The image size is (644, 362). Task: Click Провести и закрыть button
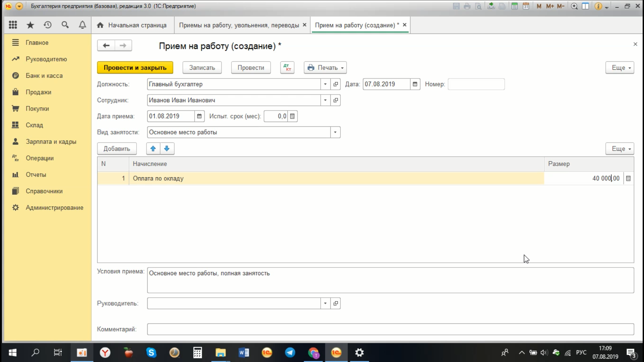[135, 68]
